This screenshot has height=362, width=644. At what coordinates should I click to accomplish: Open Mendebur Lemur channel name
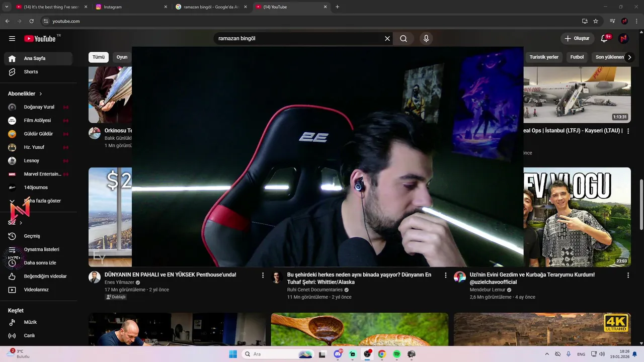(488, 290)
